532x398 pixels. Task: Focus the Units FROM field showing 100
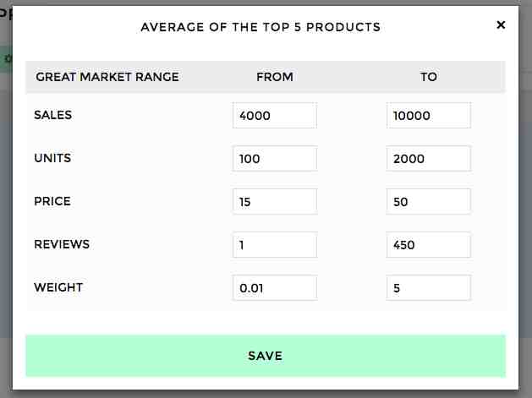pos(275,158)
